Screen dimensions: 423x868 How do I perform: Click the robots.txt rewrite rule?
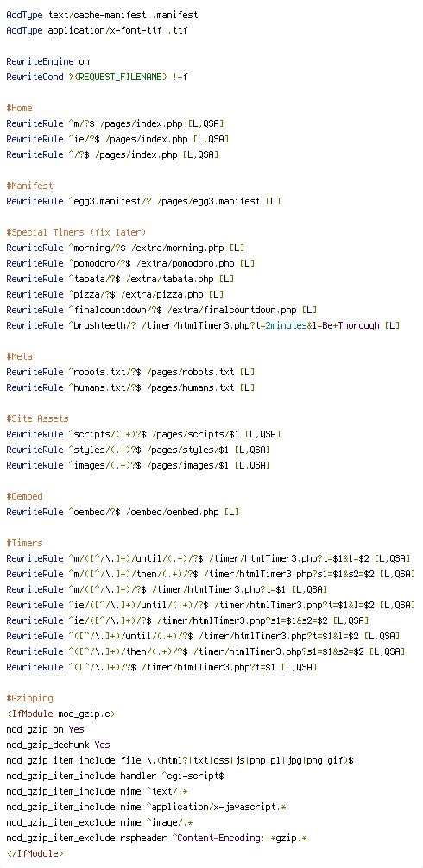coord(130,372)
